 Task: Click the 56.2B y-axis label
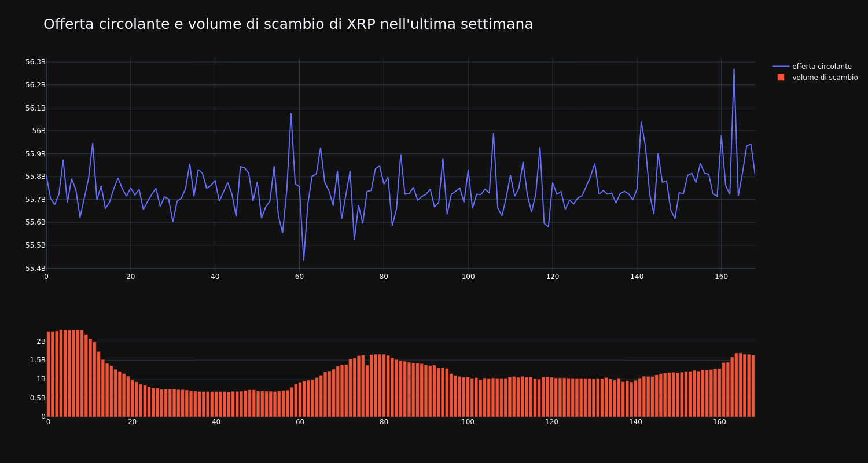(x=35, y=85)
